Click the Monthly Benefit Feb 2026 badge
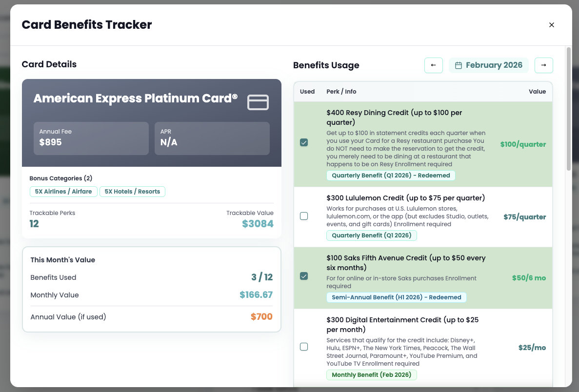The image size is (579, 392). point(371,374)
